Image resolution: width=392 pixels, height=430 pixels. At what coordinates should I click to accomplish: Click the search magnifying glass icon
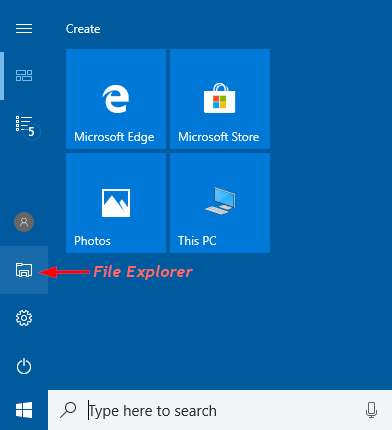click(x=68, y=410)
